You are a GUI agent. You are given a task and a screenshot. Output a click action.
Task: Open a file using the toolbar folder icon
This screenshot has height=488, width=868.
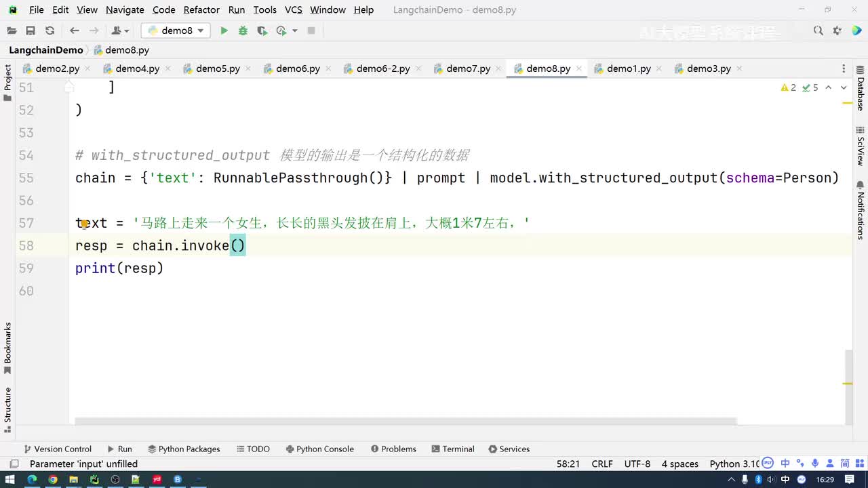[x=12, y=30]
